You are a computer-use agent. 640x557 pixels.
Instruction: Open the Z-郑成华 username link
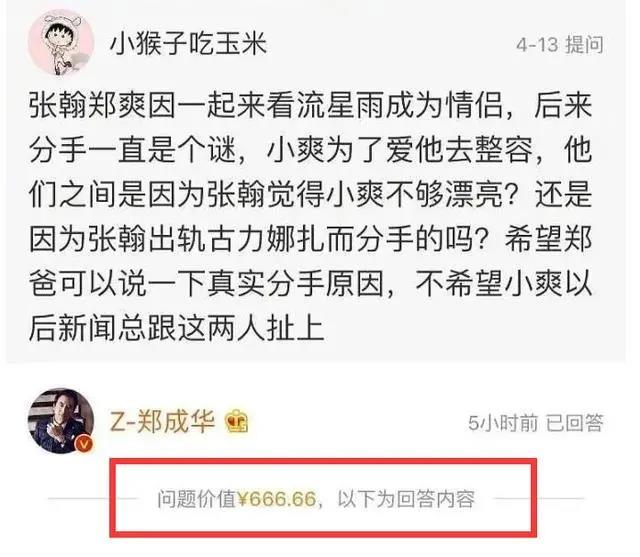click(162, 421)
